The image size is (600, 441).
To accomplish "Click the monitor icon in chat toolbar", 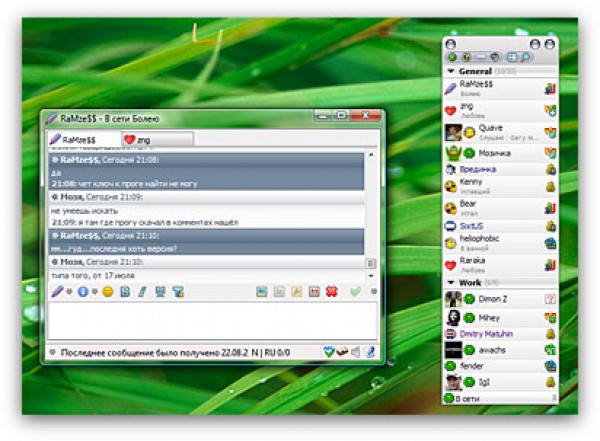I will (160, 292).
